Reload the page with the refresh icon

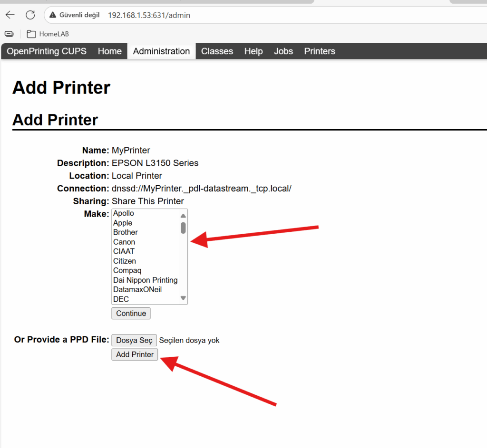30,15
